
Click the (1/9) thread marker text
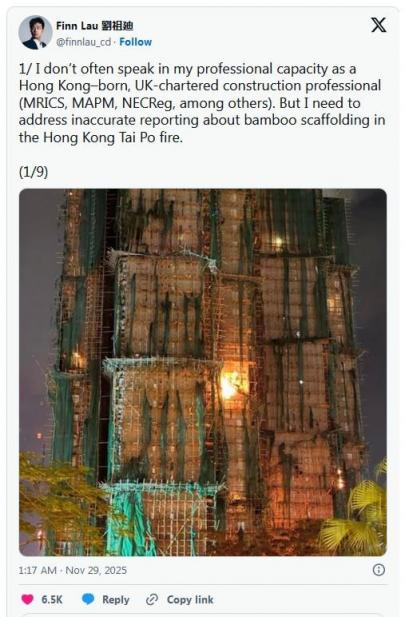click(x=33, y=172)
